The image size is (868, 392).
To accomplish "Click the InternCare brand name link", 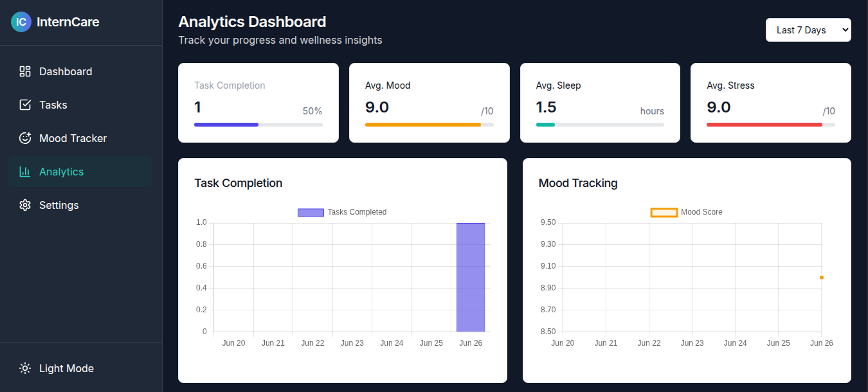I will [68, 22].
